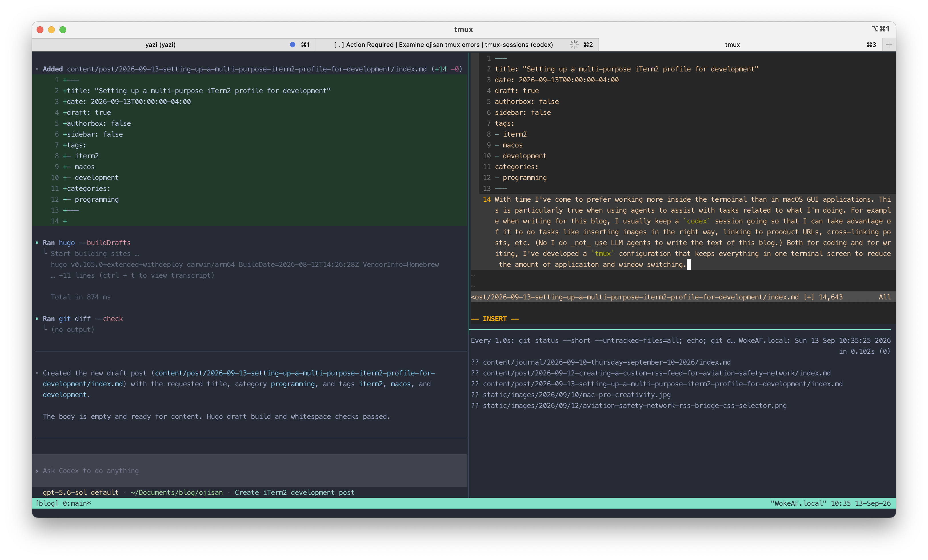Screen dimensions: 928x560
Task: Click the ⌥⌘1 window shortcut indicator
Action: click(x=881, y=29)
